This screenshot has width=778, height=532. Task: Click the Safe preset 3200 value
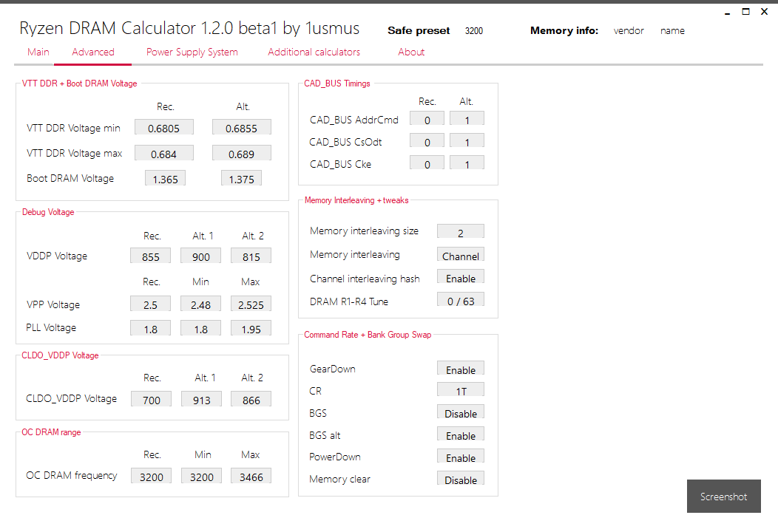coord(474,31)
